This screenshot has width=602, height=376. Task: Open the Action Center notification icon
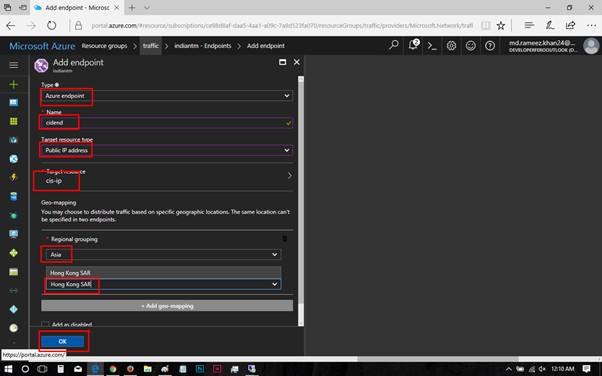[586, 369]
